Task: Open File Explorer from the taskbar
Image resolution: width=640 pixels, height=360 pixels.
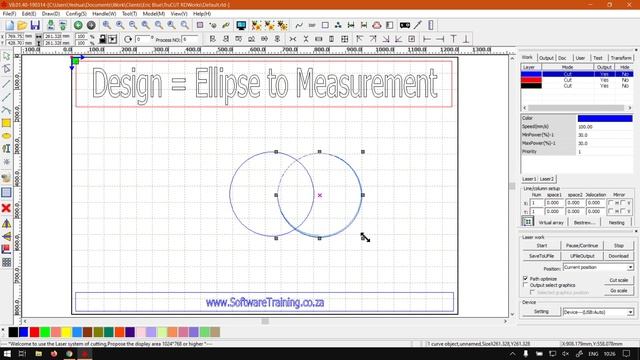Action: click(38, 353)
